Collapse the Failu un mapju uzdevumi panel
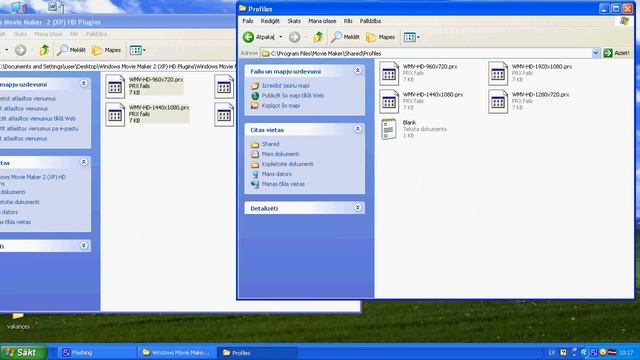 coord(358,71)
